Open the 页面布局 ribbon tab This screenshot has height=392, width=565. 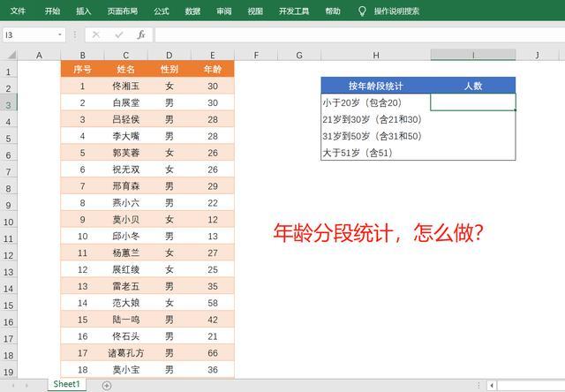tap(123, 11)
